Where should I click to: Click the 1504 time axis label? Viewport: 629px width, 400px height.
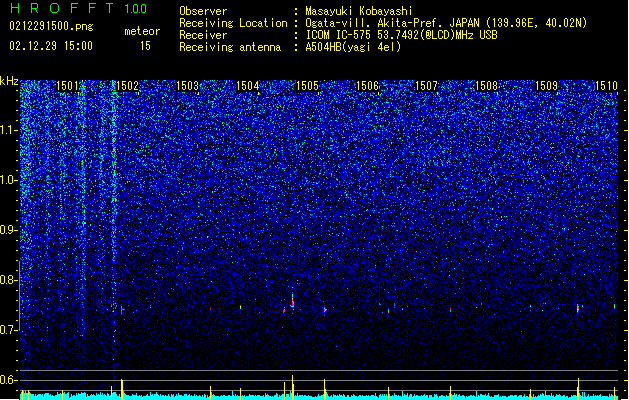tap(248, 86)
